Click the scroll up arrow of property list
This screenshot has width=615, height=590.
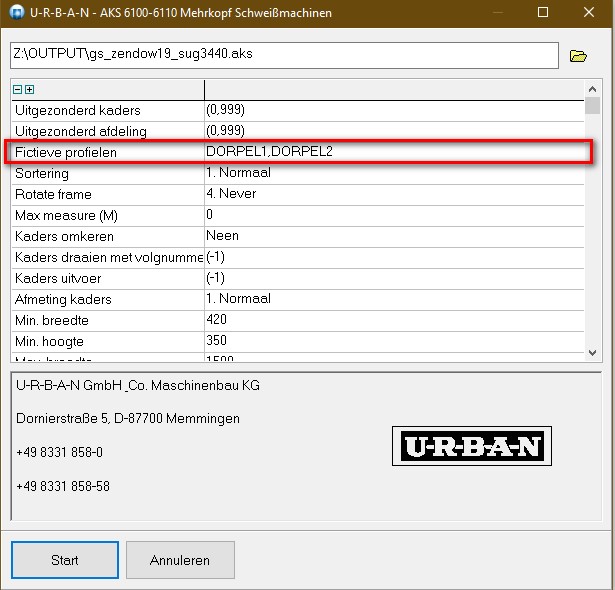coord(593,89)
